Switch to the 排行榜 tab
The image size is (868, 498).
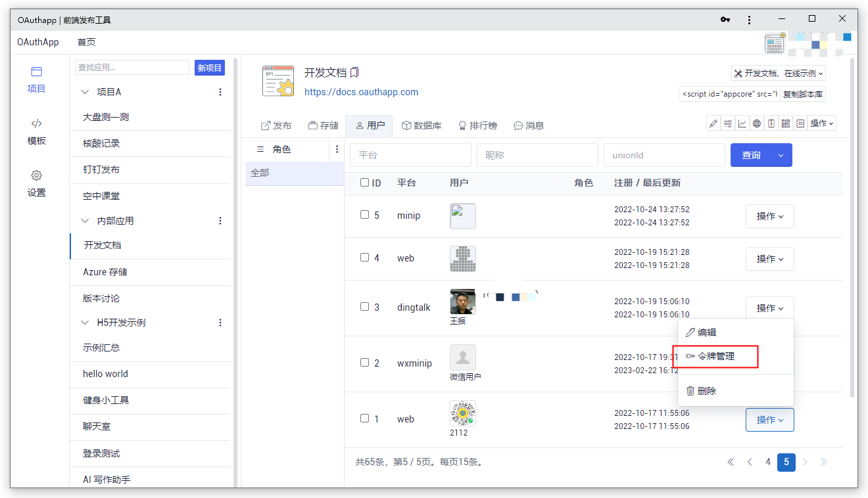(x=477, y=125)
